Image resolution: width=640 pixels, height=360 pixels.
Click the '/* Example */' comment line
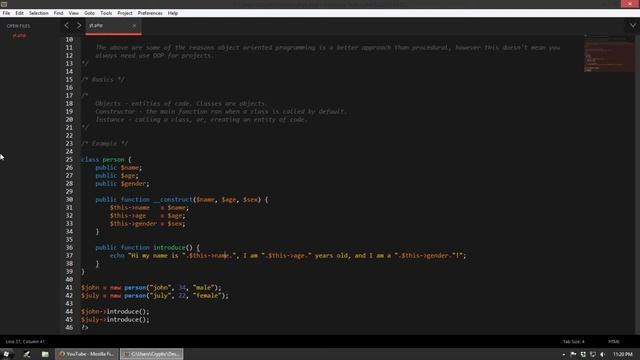click(104, 144)
